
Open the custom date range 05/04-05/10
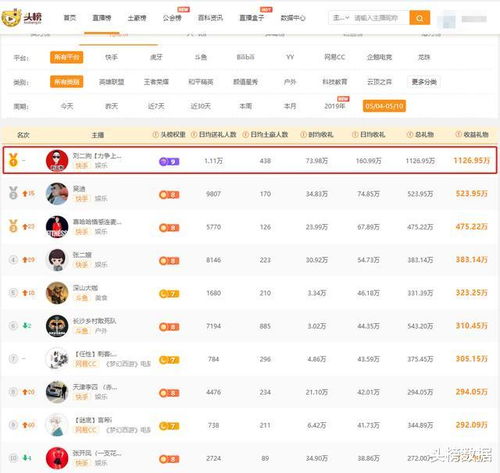click(384, 106)
